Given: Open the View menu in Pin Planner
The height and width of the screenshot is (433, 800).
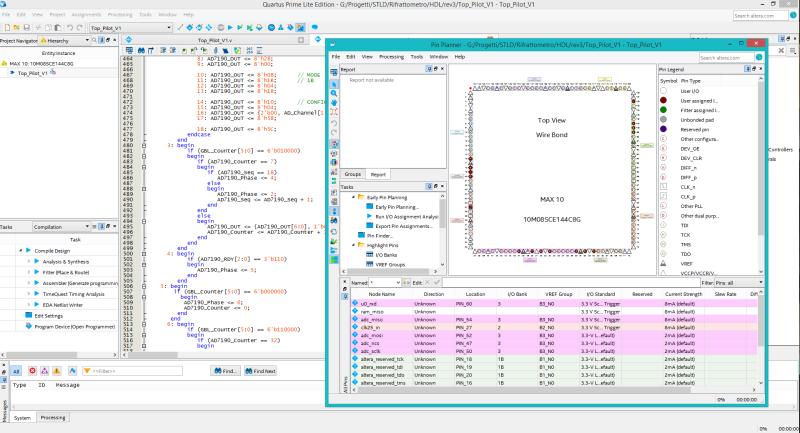Looking at the screenshot, I should point(367,57).
